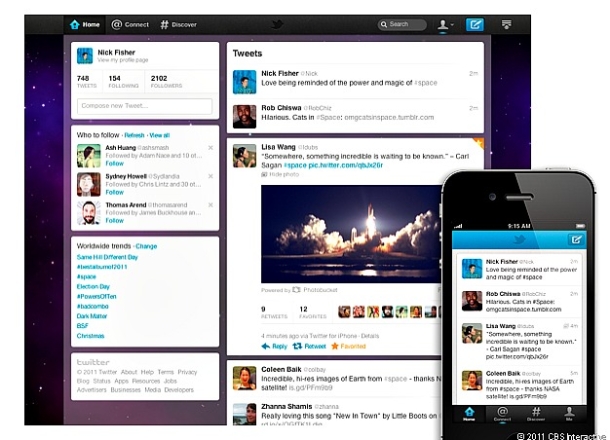Viewport: 610px width, 440px height.
Task: Click the blue compose tweet button
Action: (x=476, y=24)
